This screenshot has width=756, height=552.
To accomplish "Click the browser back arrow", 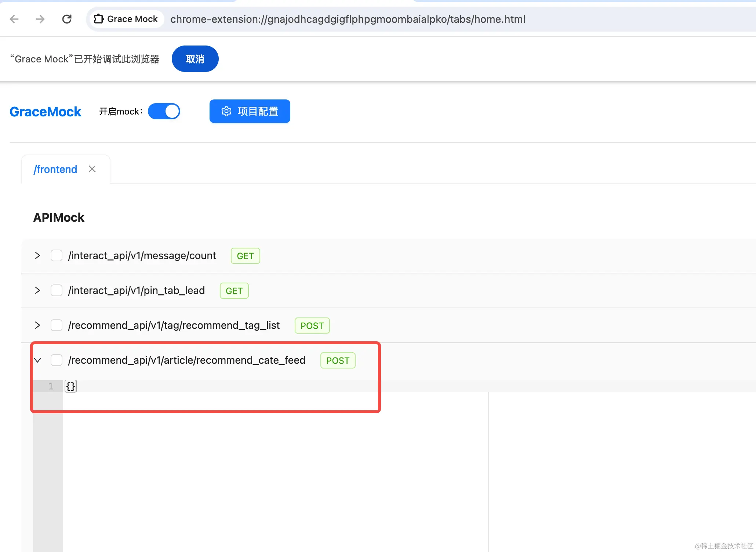I will [x=14, y=19].
